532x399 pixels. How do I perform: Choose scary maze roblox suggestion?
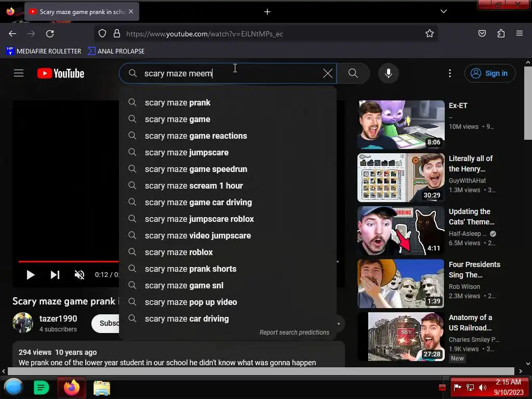[228, 252]
